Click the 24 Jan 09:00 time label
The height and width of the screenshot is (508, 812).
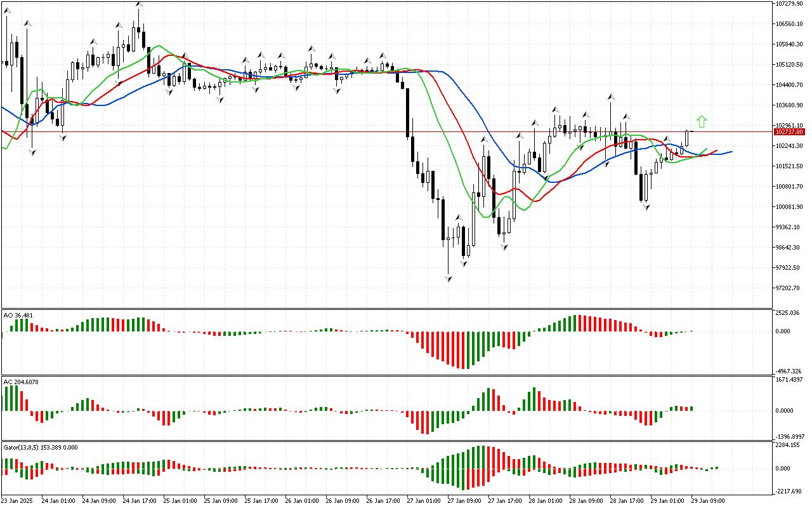(x=100, y=501)
